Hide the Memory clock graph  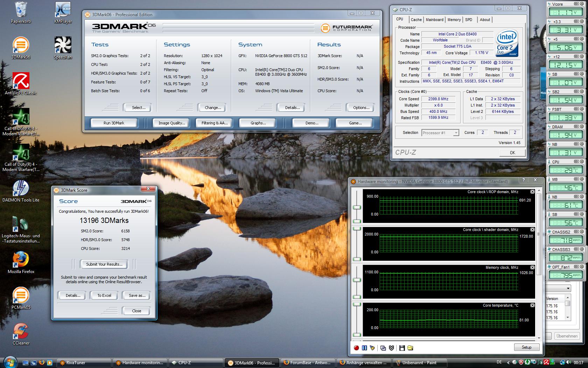tap(532, 267)
